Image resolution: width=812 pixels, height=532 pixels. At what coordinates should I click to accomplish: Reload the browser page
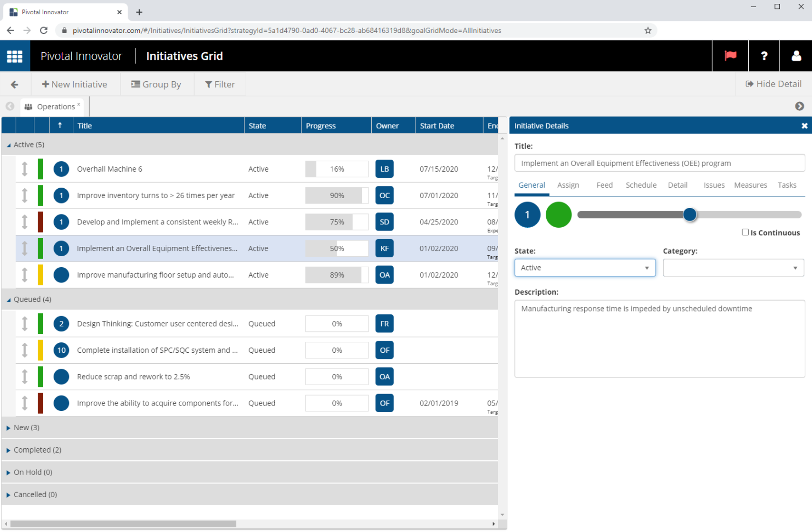point(44,30)
